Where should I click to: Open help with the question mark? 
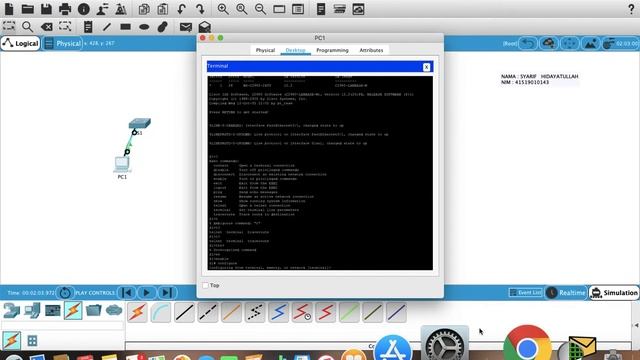pos(631,9)
